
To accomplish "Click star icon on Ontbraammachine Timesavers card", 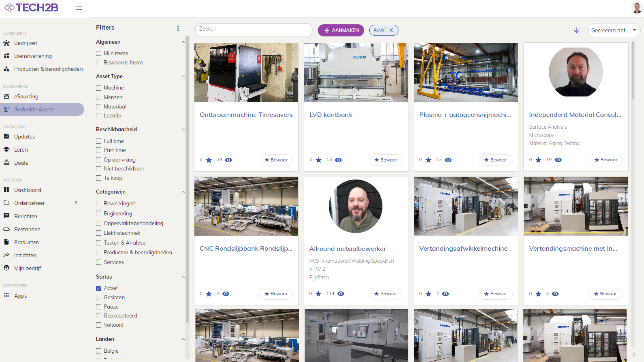I will pyautogui.click(x=209, y=160).
